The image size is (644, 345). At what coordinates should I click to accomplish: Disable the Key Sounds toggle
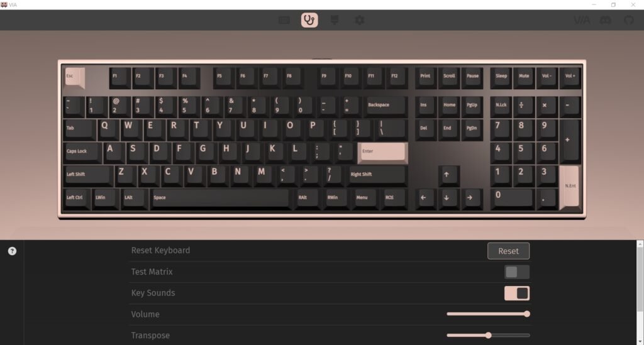click(517, 293)
